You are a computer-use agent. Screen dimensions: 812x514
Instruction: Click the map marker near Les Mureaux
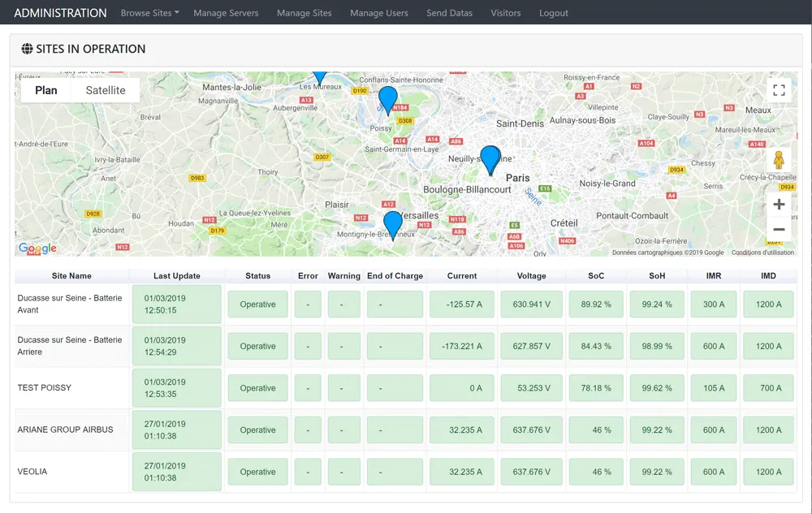(x=320, y=76)
